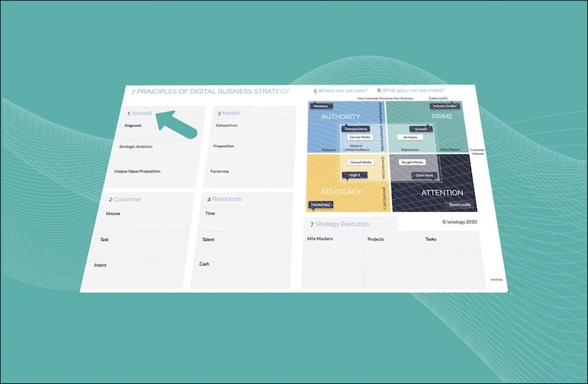
Task: Click the Shout Loudly tag
Action: (459, 205)
